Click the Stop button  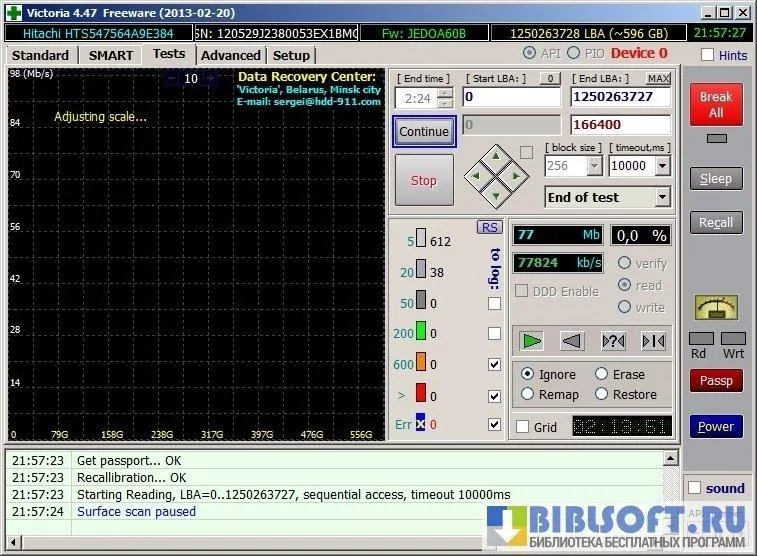pos(424,181)
